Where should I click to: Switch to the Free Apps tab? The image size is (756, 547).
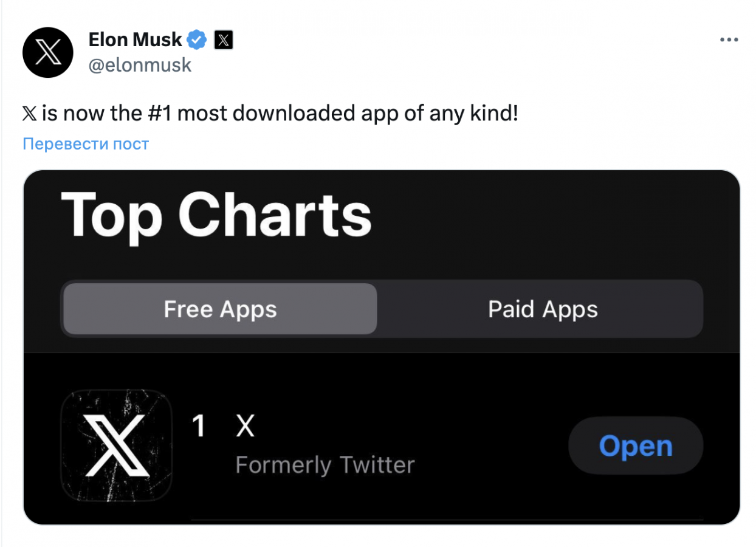pyautogui.click(x=220, y=309)
